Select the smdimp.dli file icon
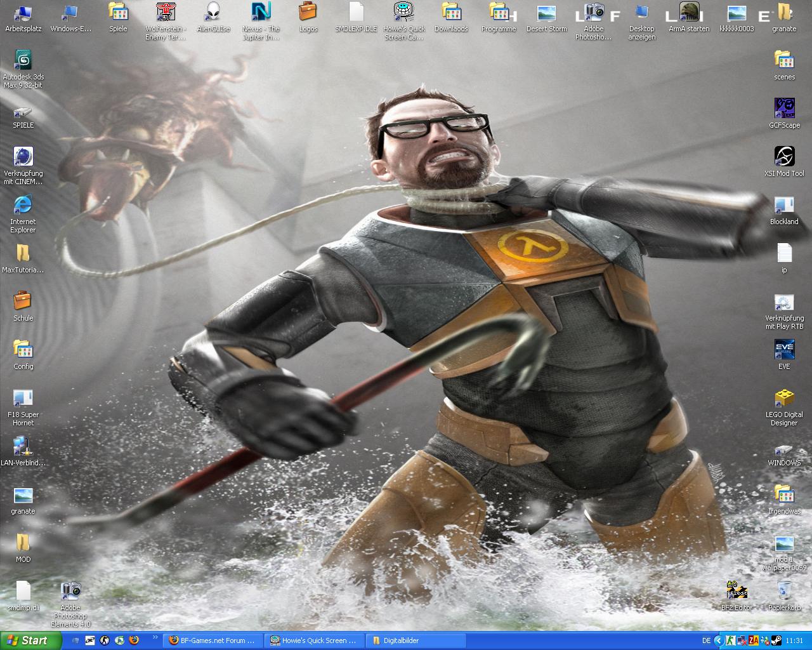 coord(23,596)
